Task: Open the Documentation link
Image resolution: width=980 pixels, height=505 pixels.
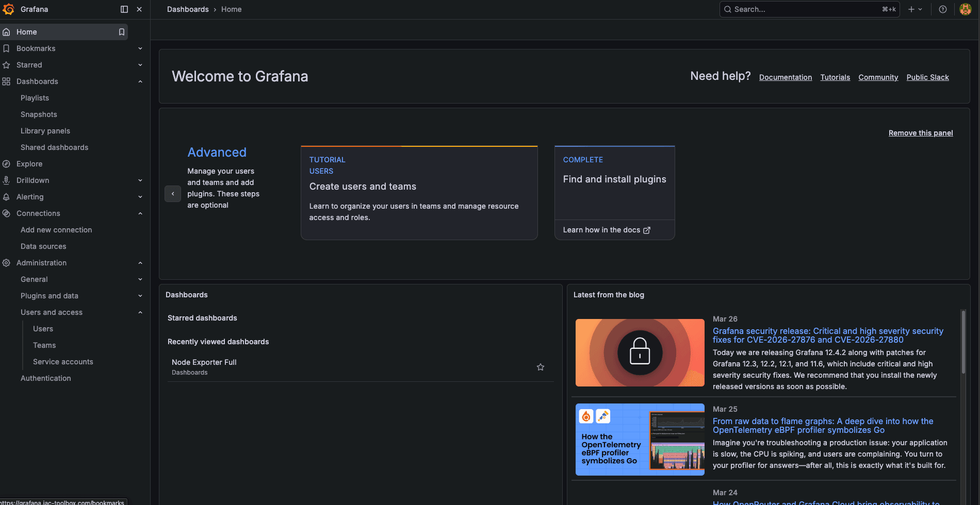Action: coord(786,77)
